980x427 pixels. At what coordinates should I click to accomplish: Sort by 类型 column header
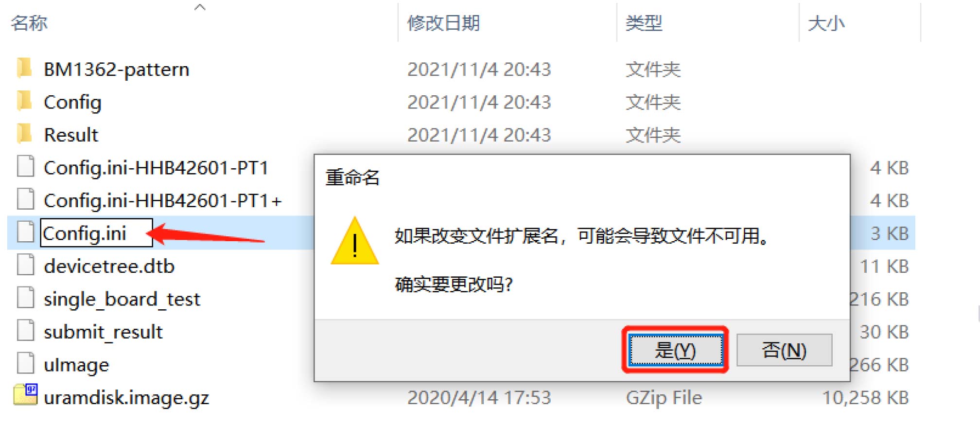(x=644, y=23)
